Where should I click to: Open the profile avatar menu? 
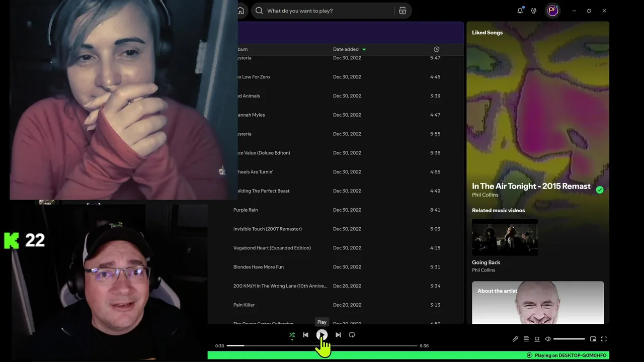552,11
